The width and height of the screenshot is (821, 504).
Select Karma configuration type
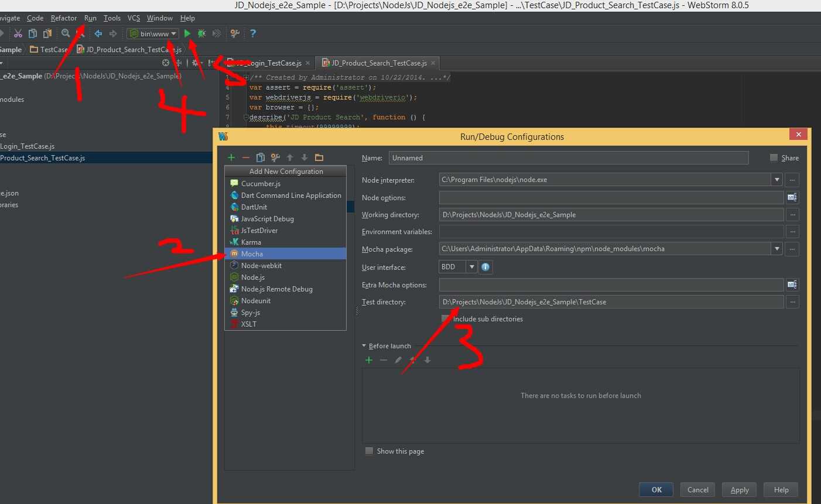(286, 242)
